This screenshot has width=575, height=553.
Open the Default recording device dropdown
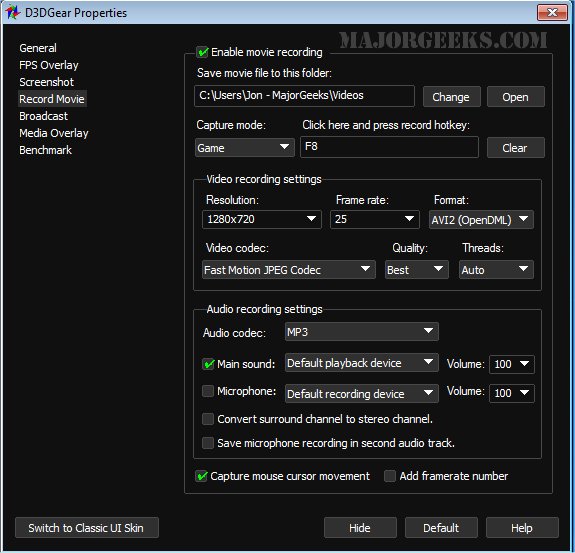[x=362, y=393]
